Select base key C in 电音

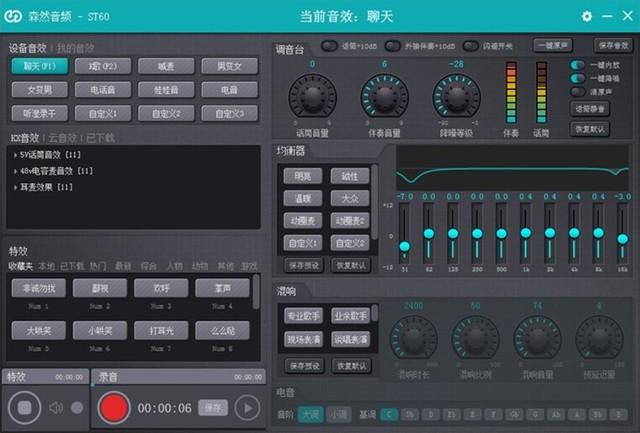pyautogui.click(x=389, y=415)
